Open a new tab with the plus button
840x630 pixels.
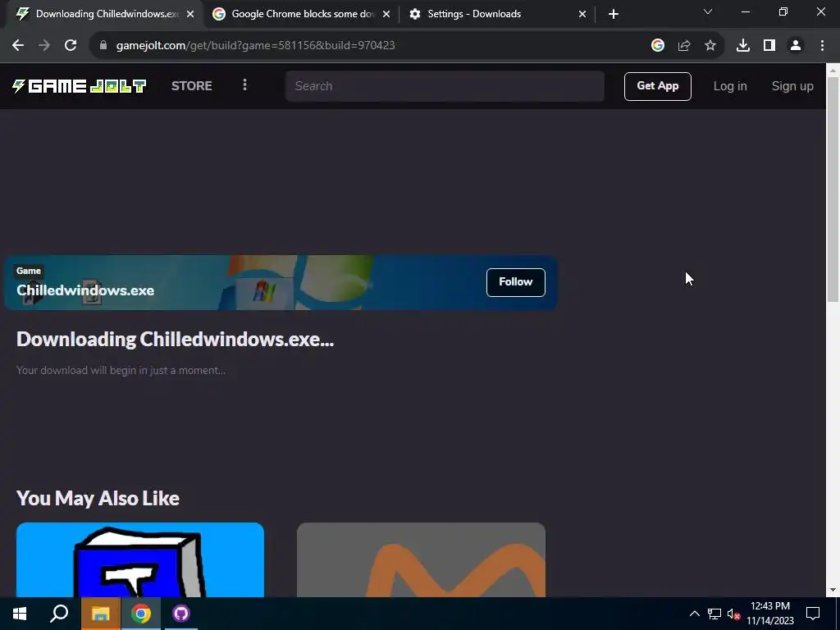(614, 14)
